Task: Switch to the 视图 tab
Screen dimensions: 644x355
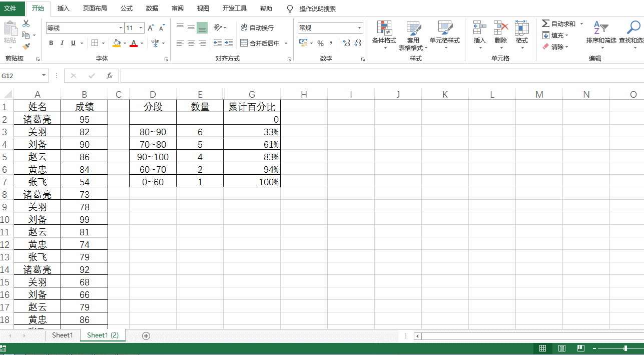Action: (x=203, y=9)
